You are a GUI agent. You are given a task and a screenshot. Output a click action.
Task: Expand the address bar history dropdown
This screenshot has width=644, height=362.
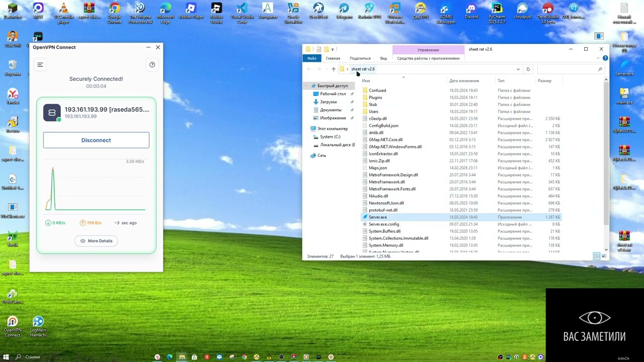point(518,69)
